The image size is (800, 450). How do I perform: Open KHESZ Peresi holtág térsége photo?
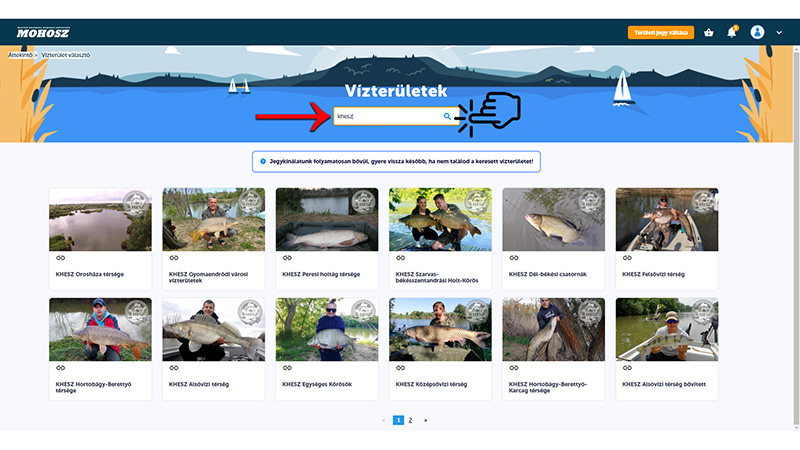pyautogui.click(x=327, y=219)
